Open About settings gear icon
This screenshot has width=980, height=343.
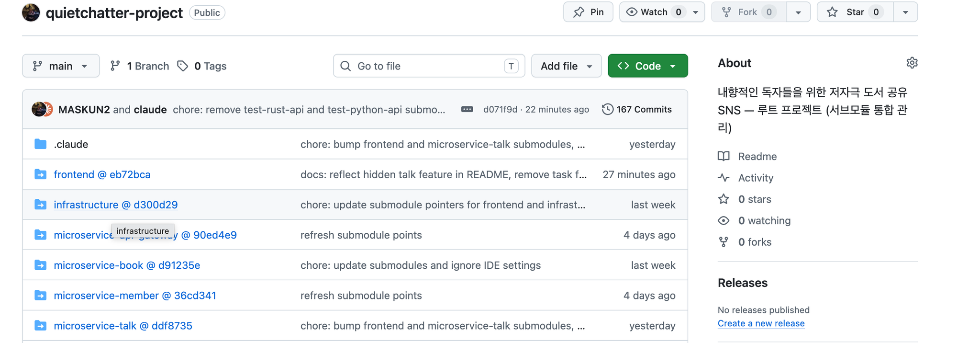point(912,63)
